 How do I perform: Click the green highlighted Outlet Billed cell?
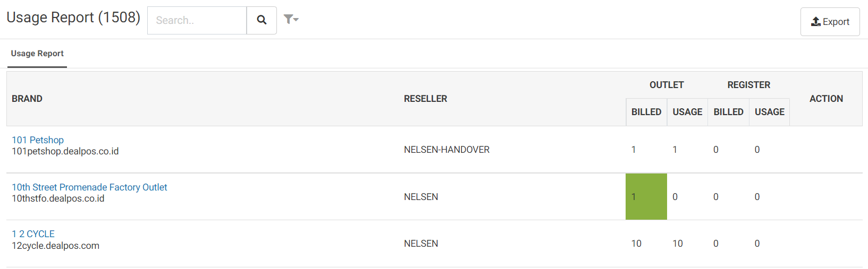646,196
